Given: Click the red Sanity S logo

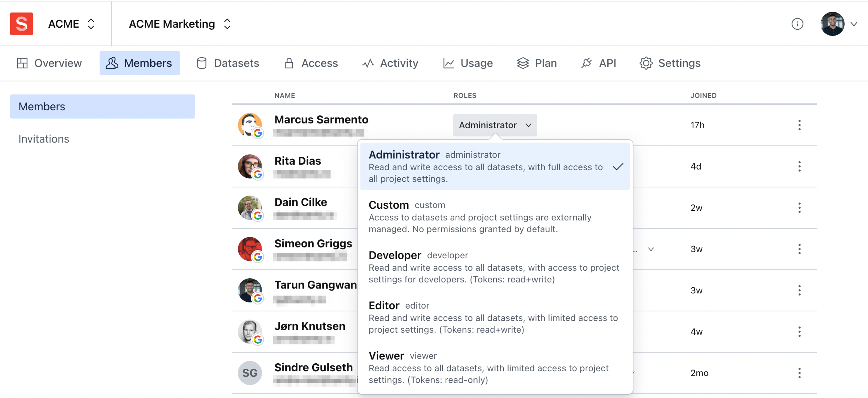Looking at the screenshot, I should 21,24.
